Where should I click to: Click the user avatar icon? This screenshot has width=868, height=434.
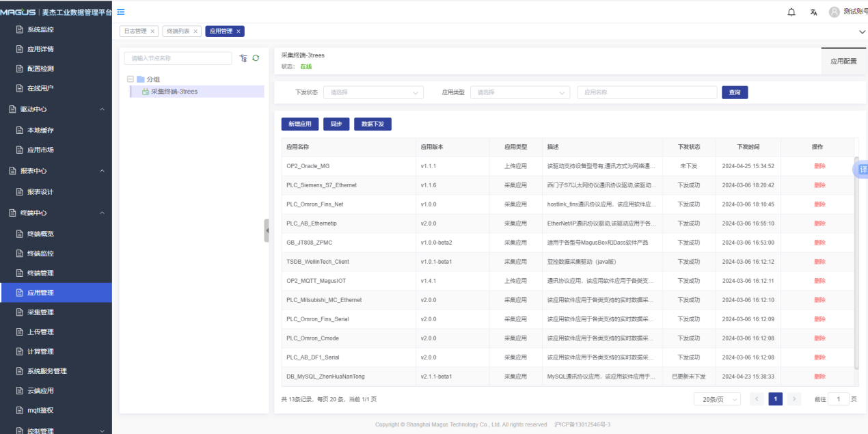pyautogui.click(x=834, y=12)
